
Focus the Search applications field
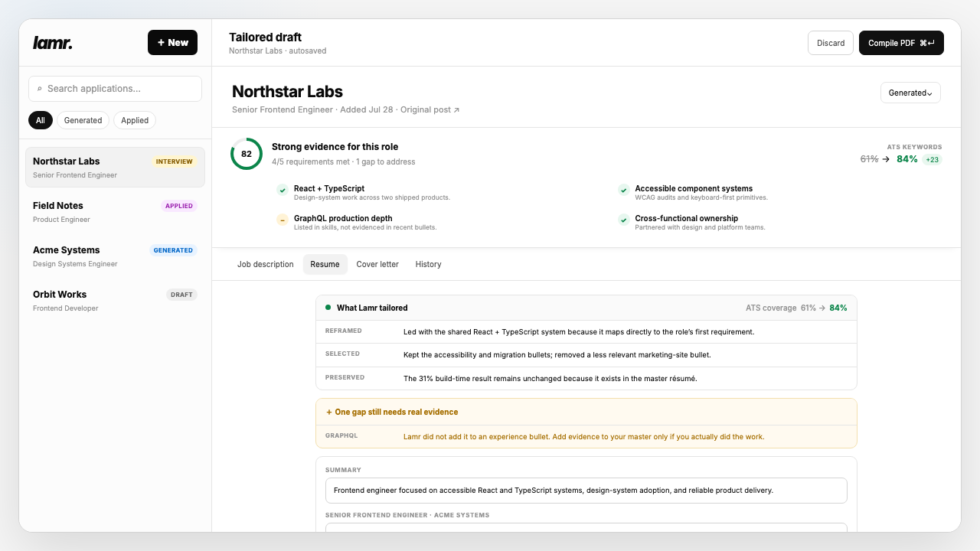115,89
